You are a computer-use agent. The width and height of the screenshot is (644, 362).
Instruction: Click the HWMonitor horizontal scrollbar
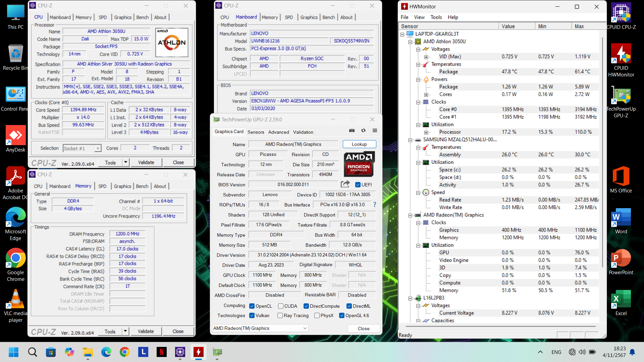[500, 326]
